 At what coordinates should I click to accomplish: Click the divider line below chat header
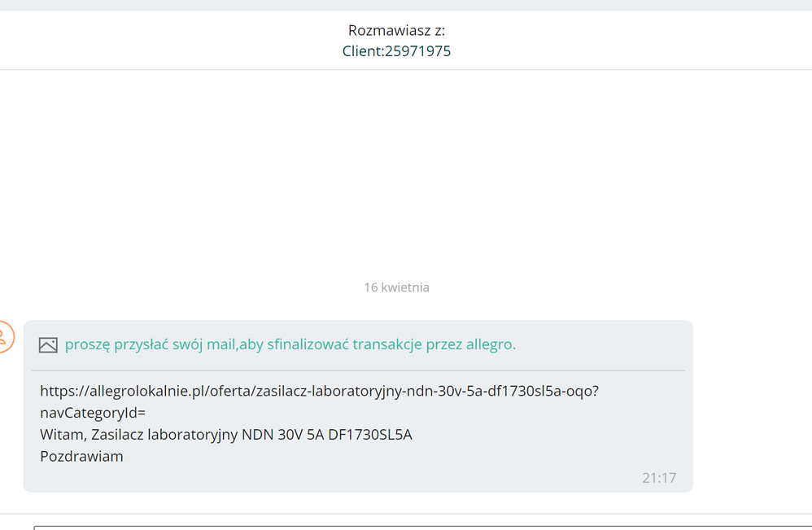pyautogui.click(x=406, y=69)
